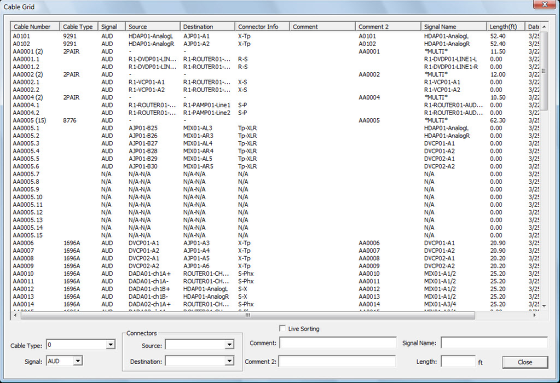
Task: Click the Comment 2 column header
Action: [388, 27]
